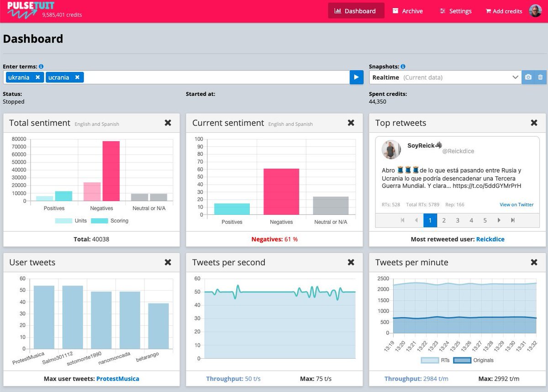Close the Tweets per minute panel
This screenshot has width=548, height=392.
[x=534, y=262]
